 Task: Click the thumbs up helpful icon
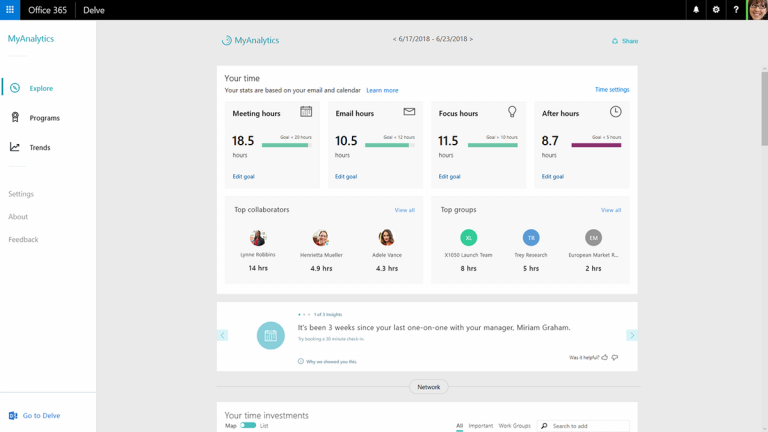(605, 358)
